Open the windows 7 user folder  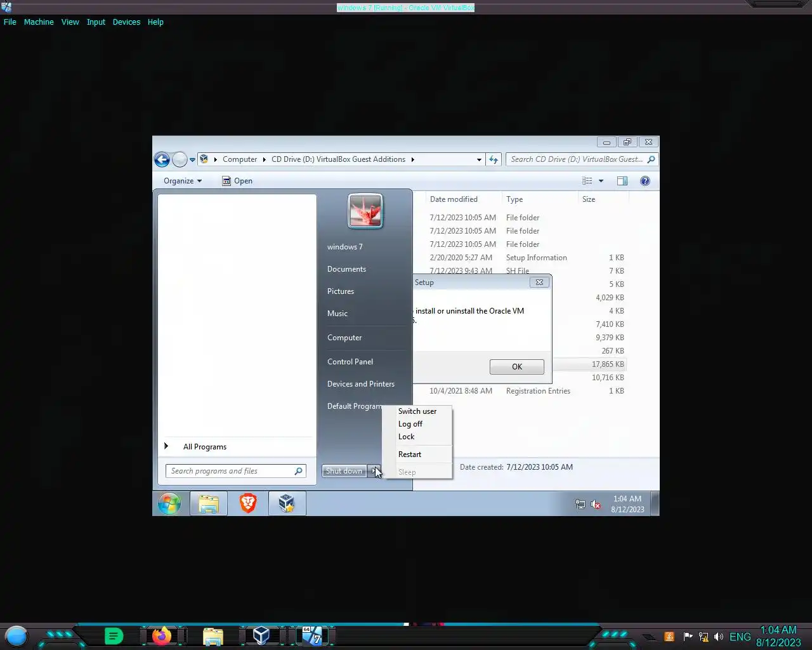pos(345,247)
